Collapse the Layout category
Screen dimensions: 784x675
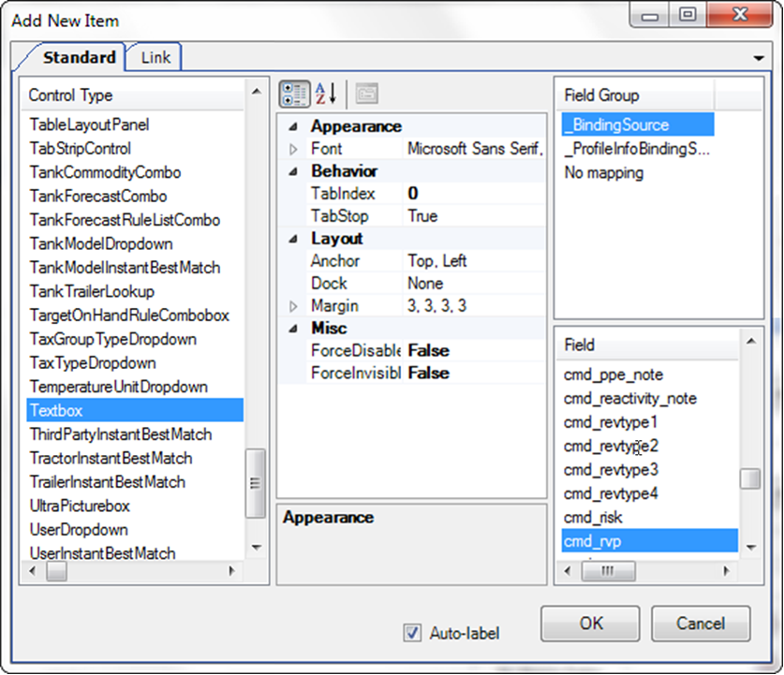click(293, 240)
